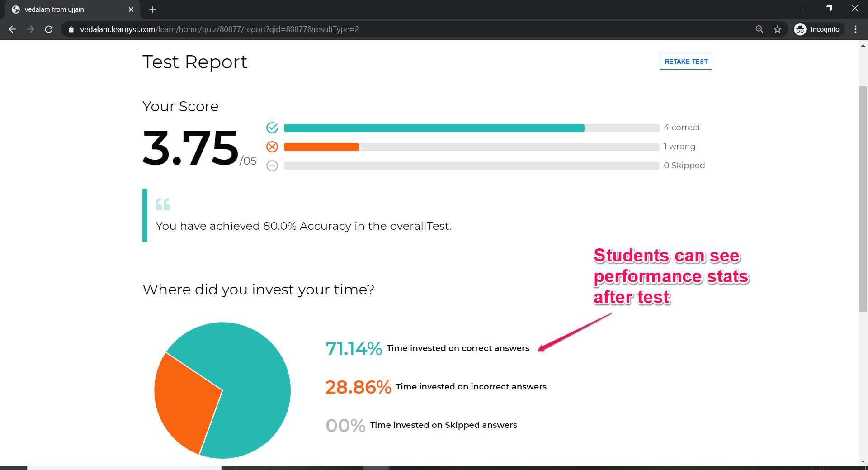Open a new browser tab
The image size is (868, 470).
tap(152, 9)
